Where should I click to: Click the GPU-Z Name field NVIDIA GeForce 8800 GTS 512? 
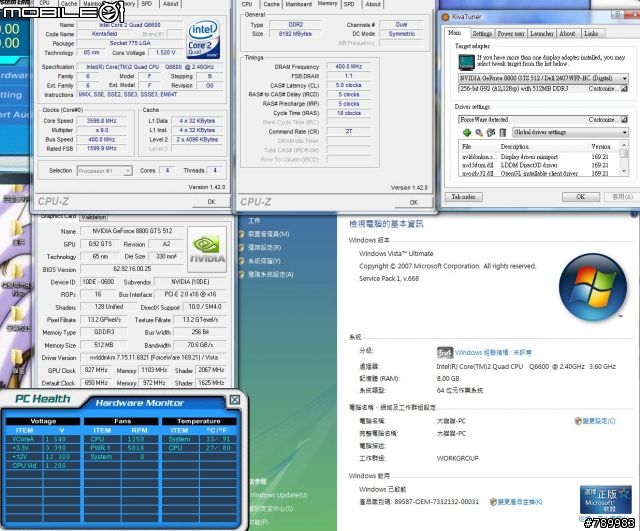click(x=132, y=231)
